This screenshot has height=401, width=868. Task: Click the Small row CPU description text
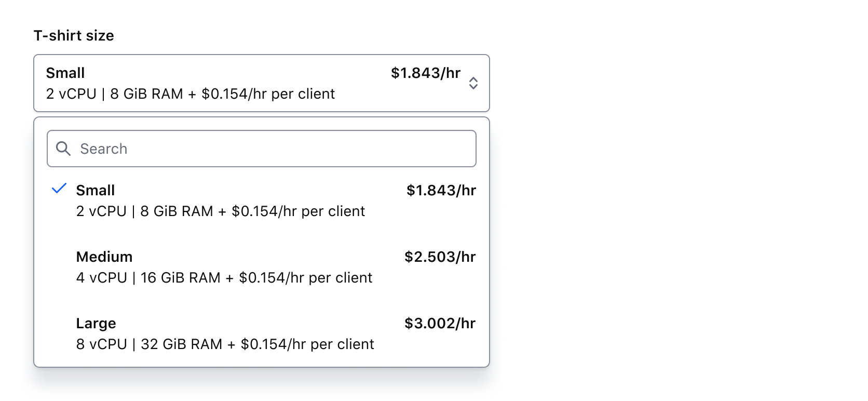point(220,210)
